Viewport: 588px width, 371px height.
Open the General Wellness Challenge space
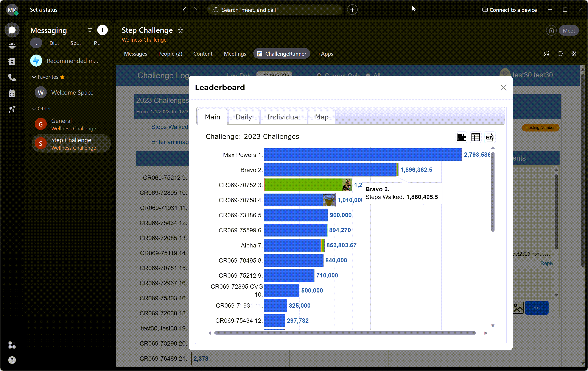point(71,124)
